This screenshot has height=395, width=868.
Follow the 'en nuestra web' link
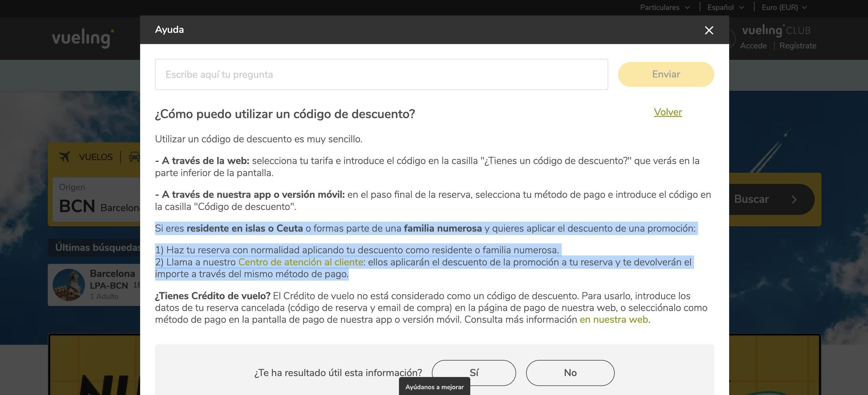coord(614,319)
